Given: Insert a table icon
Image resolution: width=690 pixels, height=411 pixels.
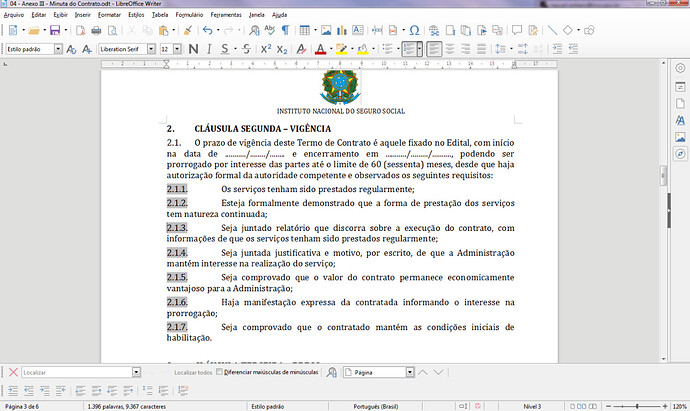Looking at the screenshot, I should [305, 30].
